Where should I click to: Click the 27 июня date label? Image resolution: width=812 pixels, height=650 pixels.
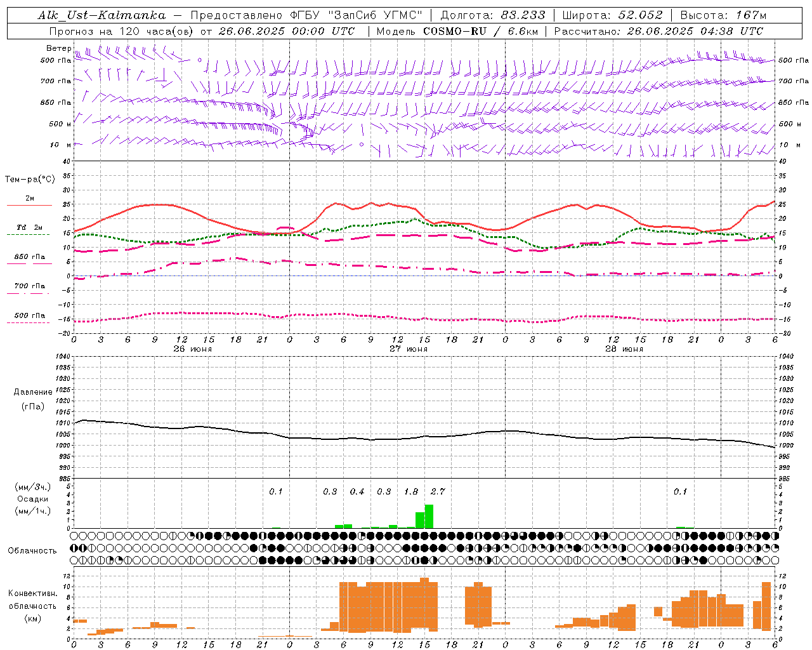click(x=409, y=349)
